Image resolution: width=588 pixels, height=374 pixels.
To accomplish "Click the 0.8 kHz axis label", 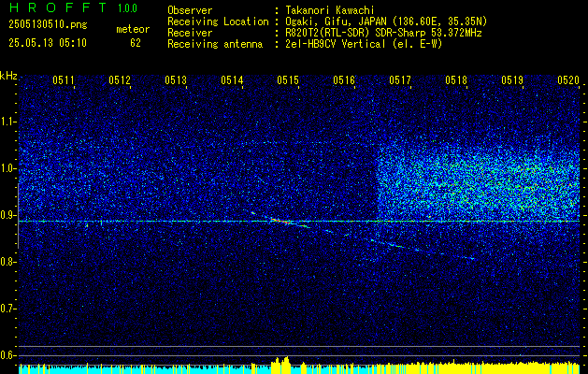I will pos(7,262).
